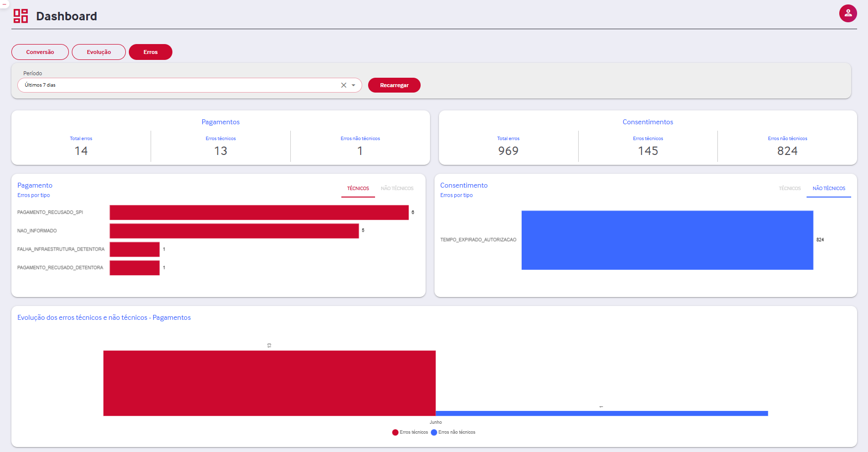Click the Consentimentos summary card title
The height and width of the screenshot is (452, 868).
pos(648,122)
